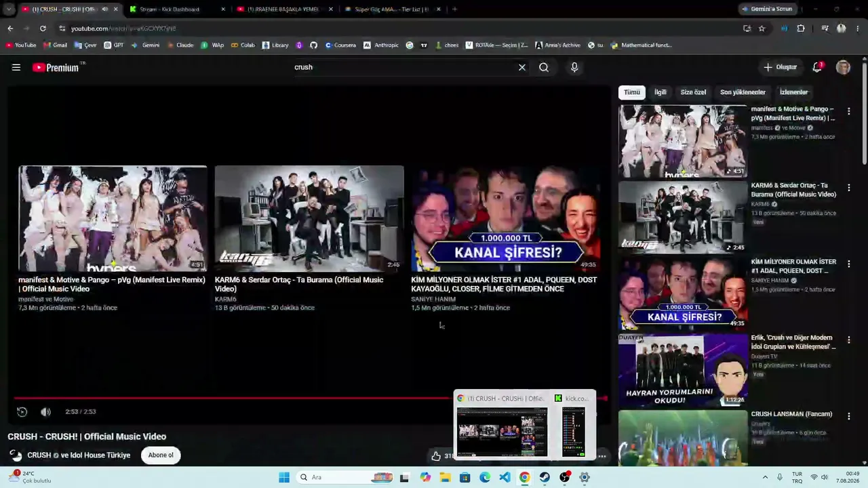
Task: Show hidden system tray icons chevron
Action: (x=765, y=477)
